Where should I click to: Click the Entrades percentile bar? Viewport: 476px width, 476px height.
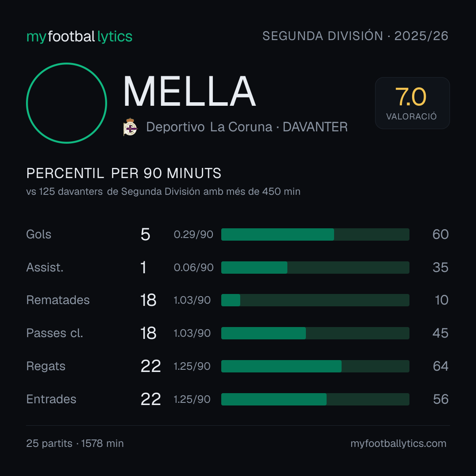click(315, 399)
